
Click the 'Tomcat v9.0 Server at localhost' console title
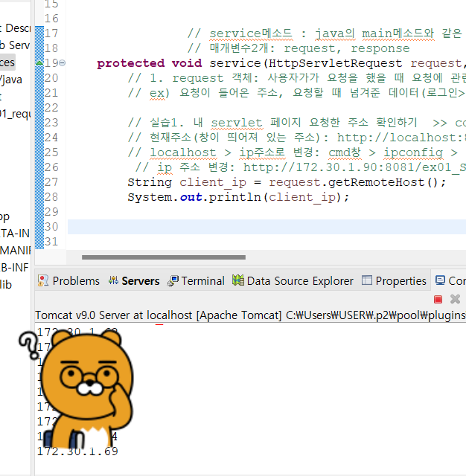[x=114, y=315]
